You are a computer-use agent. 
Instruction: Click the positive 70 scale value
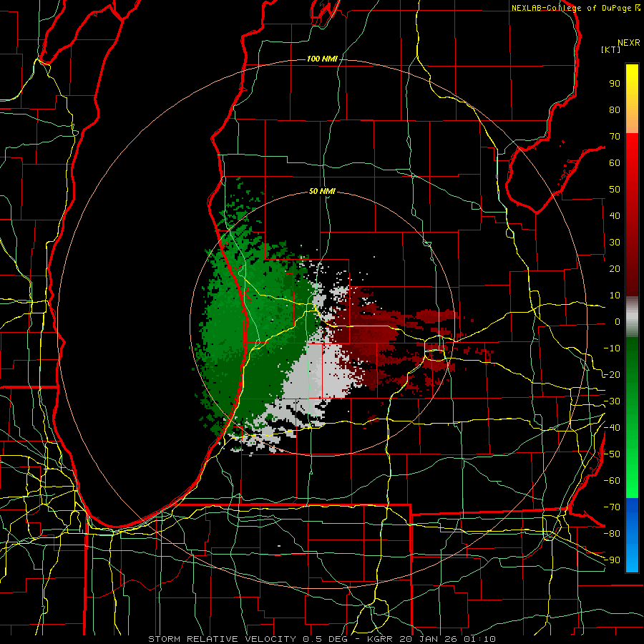(x=615, y=137)
